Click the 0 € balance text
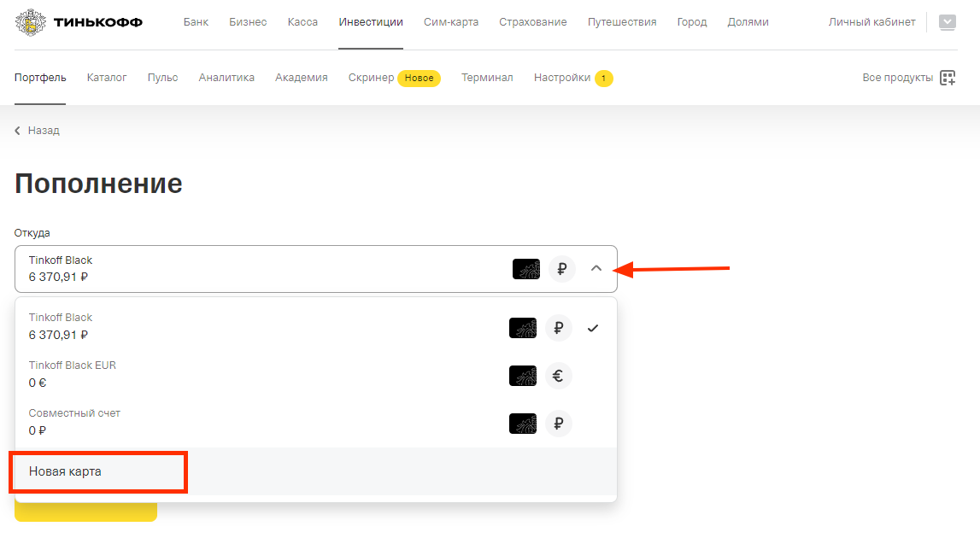The height and width of the screenshot is (538, 980). [x=38, y=383]
